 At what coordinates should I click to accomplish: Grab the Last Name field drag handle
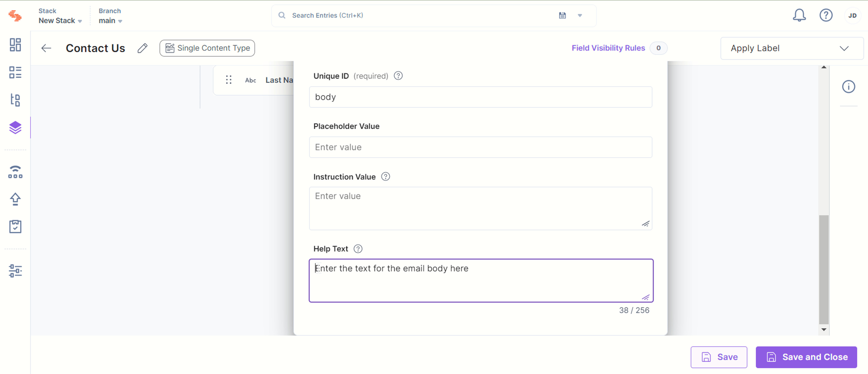pos(229,80)
